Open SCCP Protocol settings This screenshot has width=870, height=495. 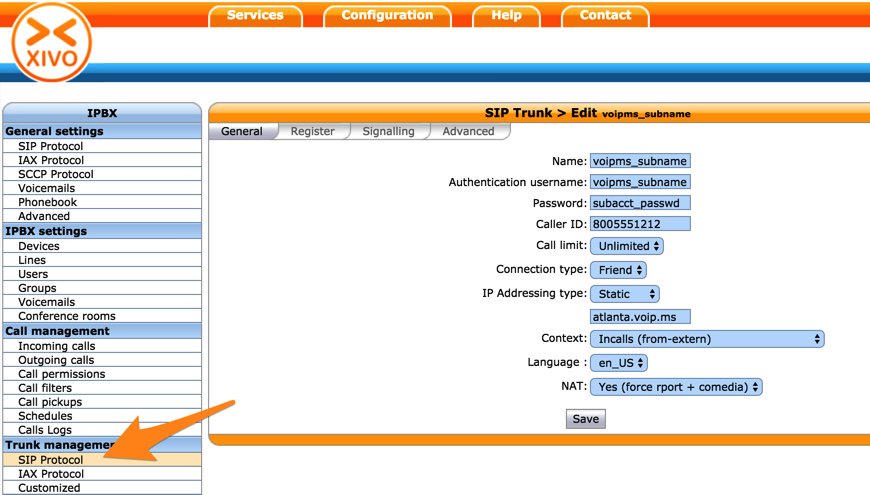point(102,174)
